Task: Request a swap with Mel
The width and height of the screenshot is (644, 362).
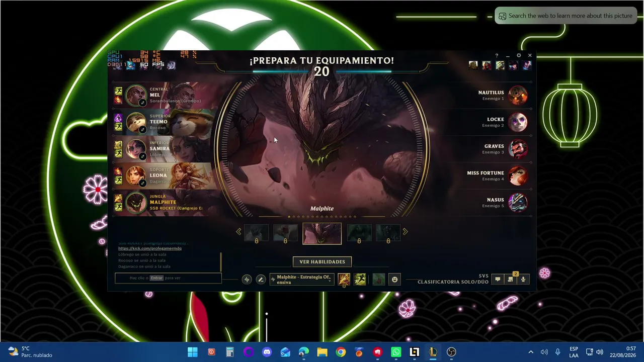Action: click(x=142, y=103)
